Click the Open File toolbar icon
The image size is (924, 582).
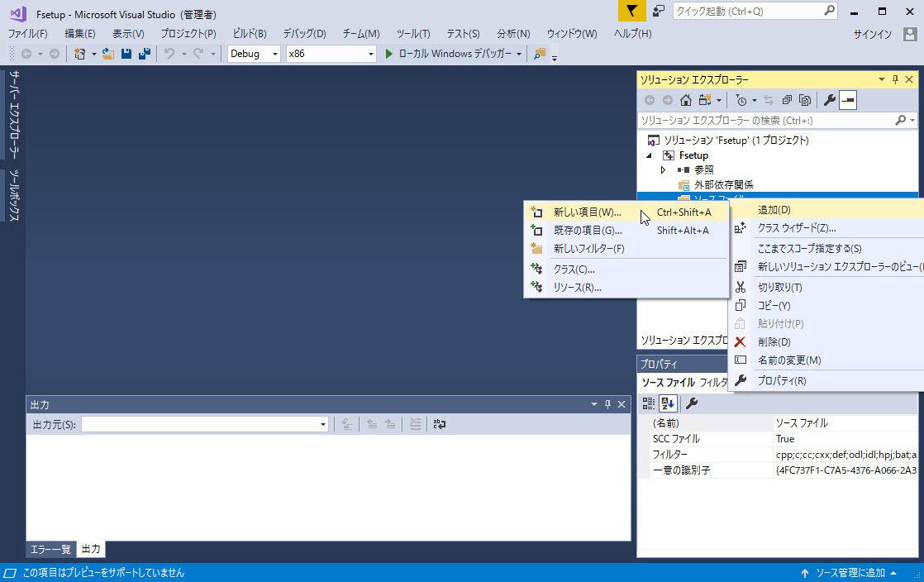point(108,54)
